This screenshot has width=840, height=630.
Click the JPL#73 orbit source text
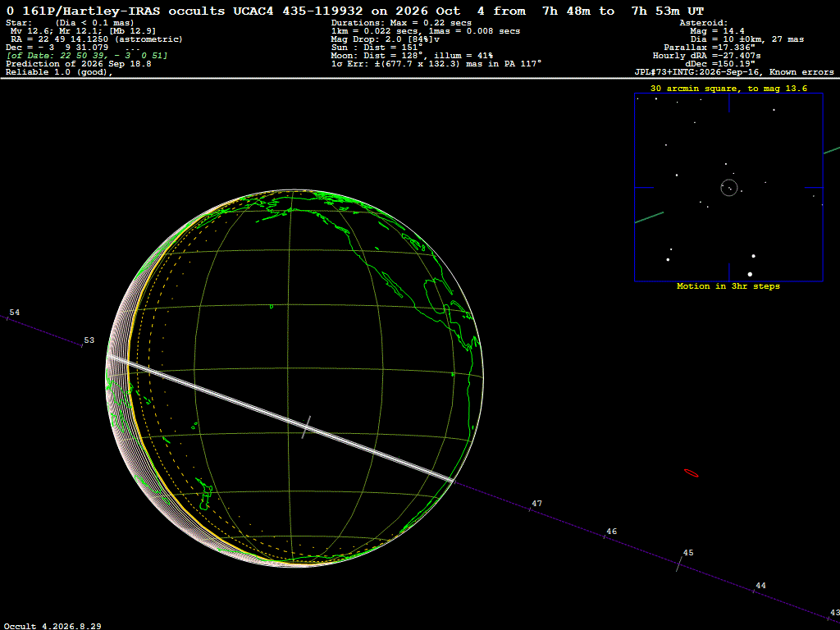point(734,72)
